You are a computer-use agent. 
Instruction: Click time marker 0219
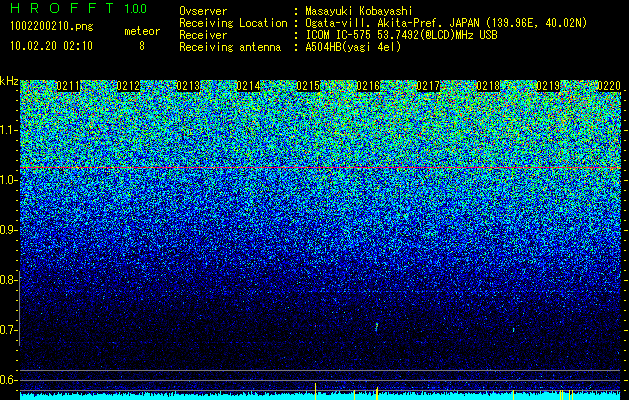point(548,86)
